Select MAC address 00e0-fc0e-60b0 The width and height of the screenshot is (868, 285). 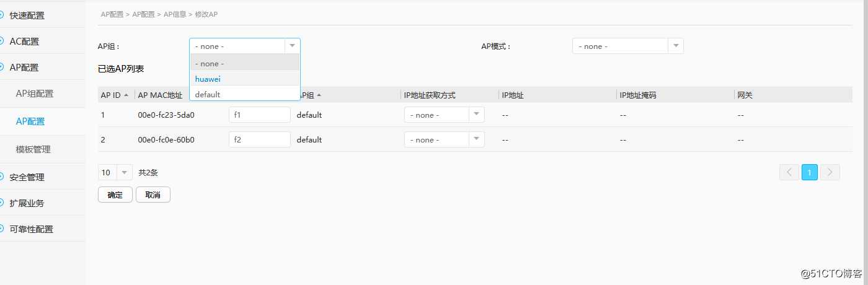pos(166,139)
